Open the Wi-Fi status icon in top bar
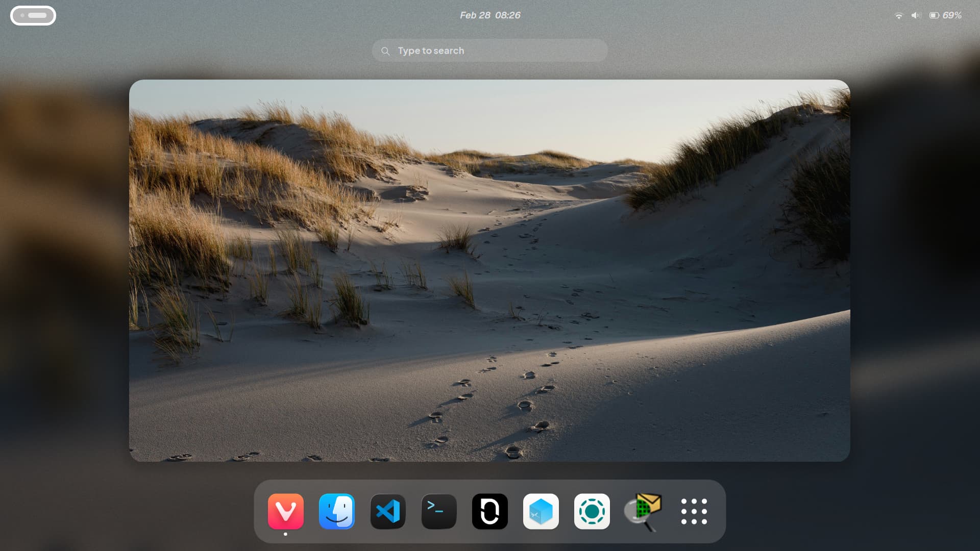Screen dimensions: 980x551 [x=898, y=15]
